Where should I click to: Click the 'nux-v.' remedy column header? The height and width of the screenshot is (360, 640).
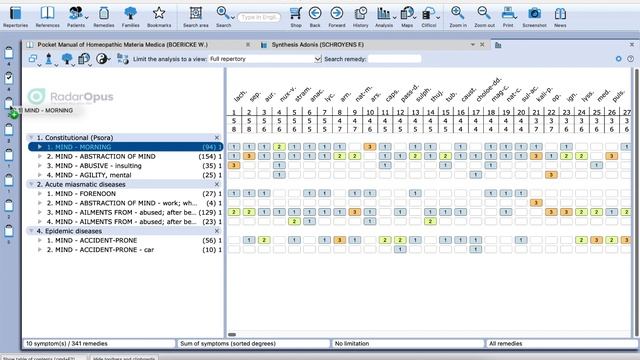tap(288, 94)
